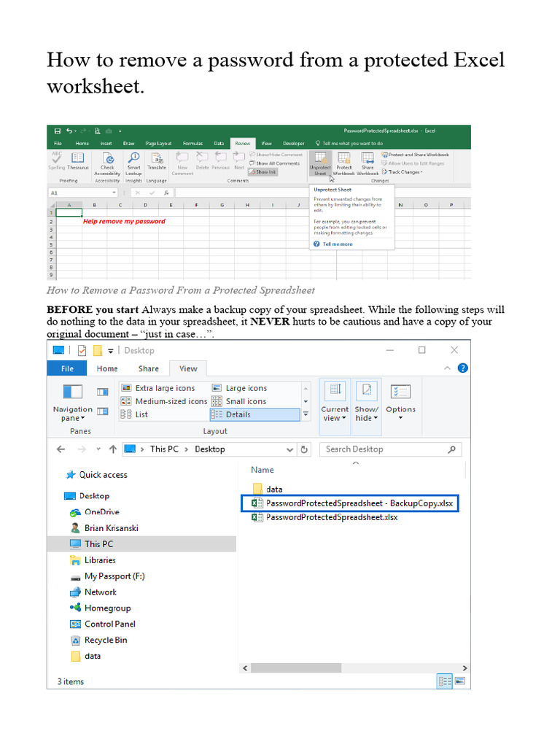This screenshot has height=747, width=560.
Task: Click the Refresh icon beside address bar
Action: click(304, 449)
